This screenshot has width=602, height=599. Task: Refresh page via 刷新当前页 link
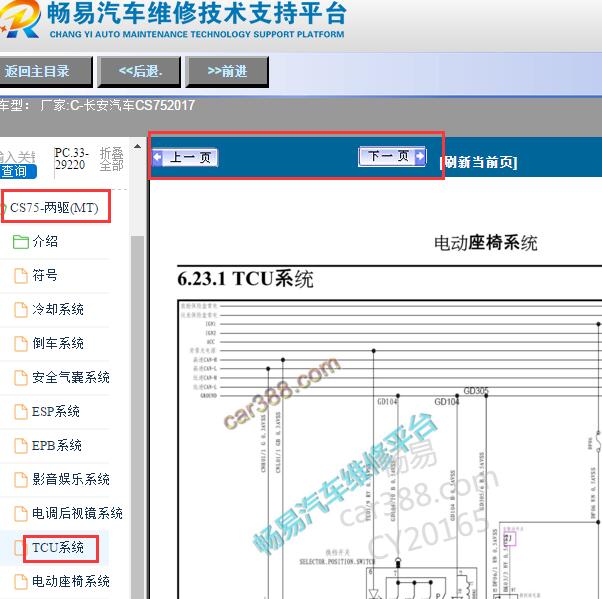(x=479, y=162)
